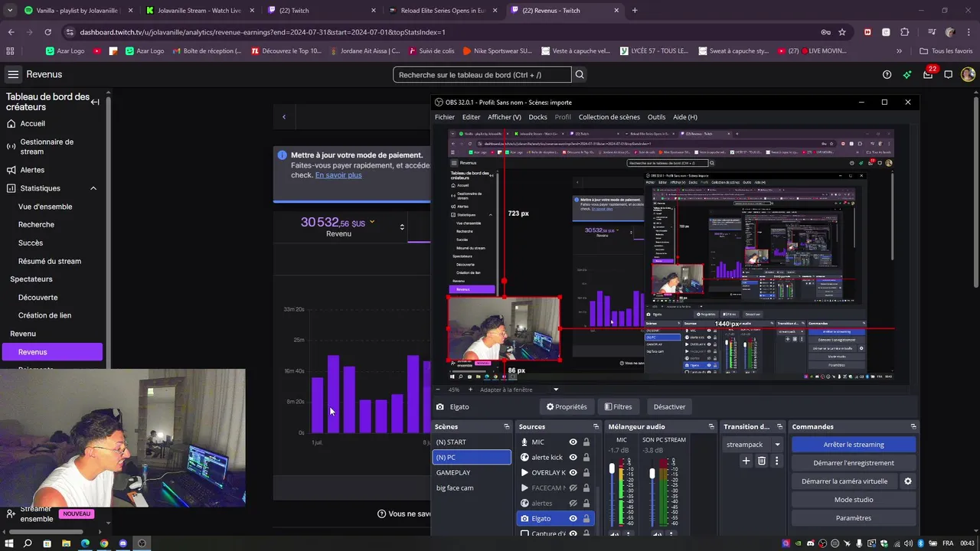Open the Twitch whispers chat icon
Viewport: 980px width, 551px height.
tap(948, 74)
